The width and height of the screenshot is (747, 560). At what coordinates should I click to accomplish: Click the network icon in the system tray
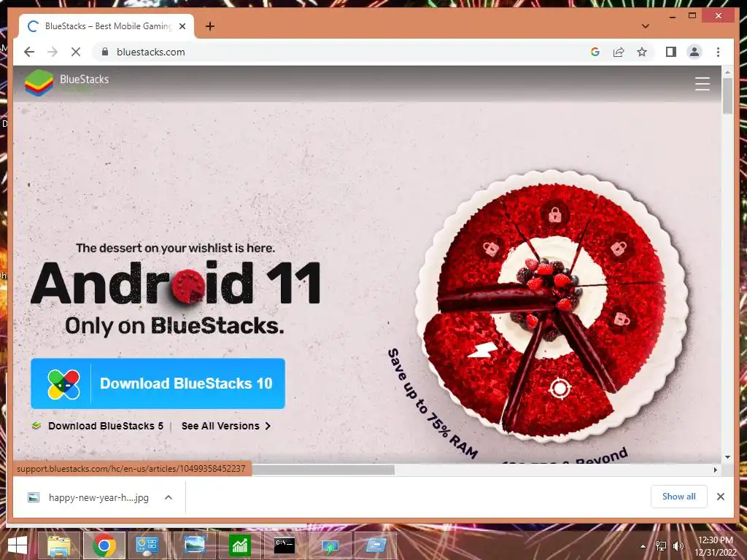pos(661,546)
